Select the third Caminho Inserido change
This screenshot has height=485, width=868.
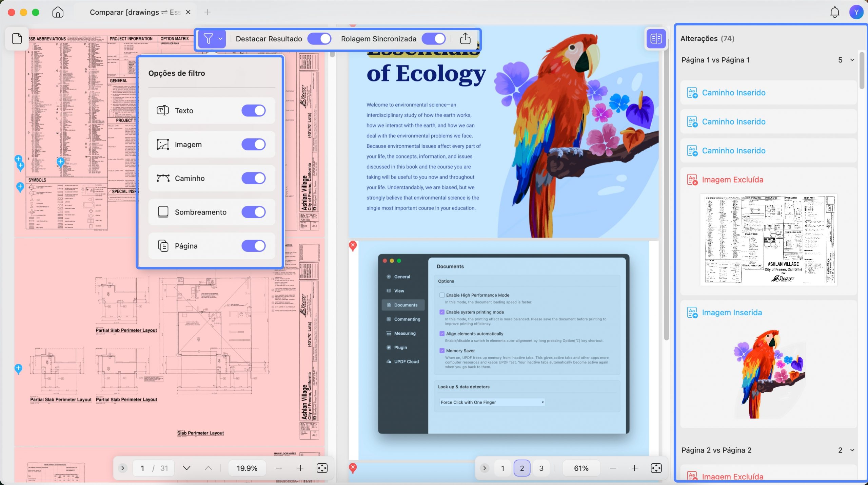pos(768,151)
